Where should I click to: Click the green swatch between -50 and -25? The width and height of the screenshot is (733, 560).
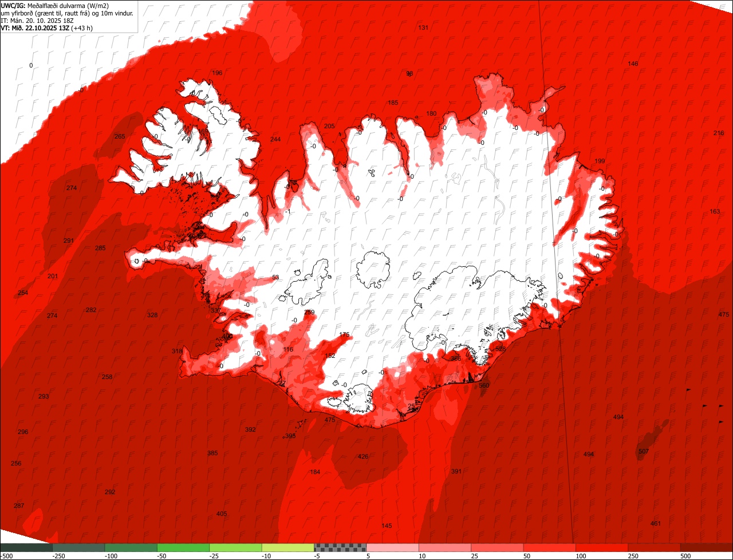click(x=183, y=547)
